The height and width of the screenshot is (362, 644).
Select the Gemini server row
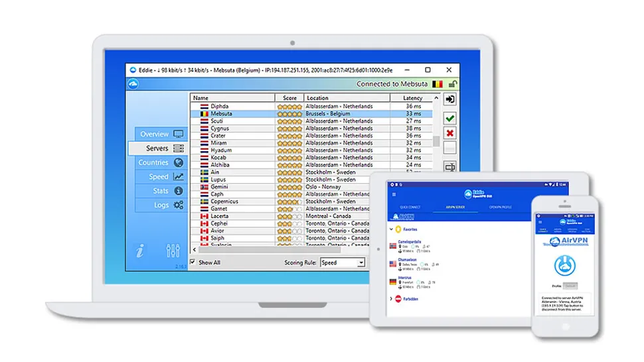coord(281,187)
